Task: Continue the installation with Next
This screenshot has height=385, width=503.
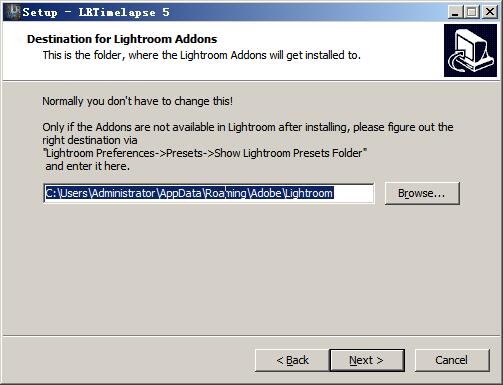Action: (367, 360)
